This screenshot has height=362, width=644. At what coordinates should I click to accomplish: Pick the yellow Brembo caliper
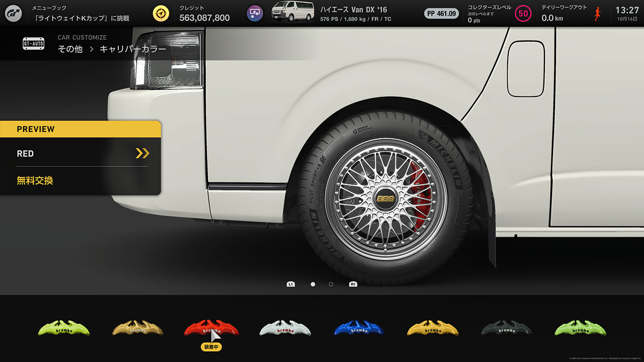(433, 328)
